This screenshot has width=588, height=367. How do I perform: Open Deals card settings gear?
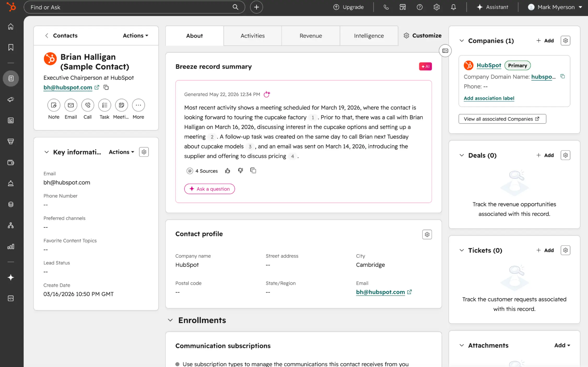[565, 155]
